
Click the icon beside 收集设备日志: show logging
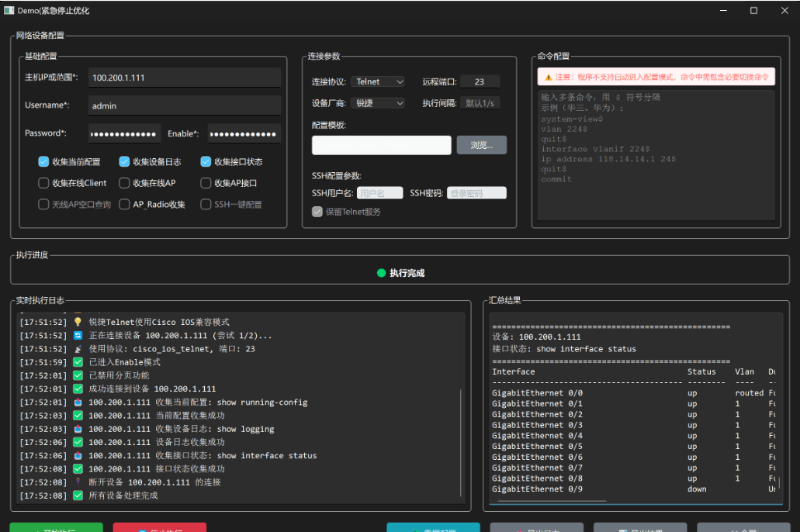click(78, 429)
